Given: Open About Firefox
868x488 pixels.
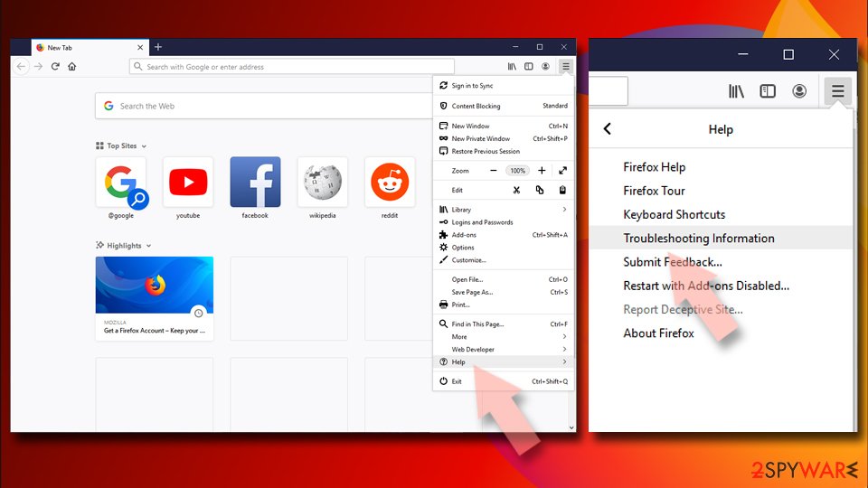Looking at the screenshot, I should (x=721, y=333).
